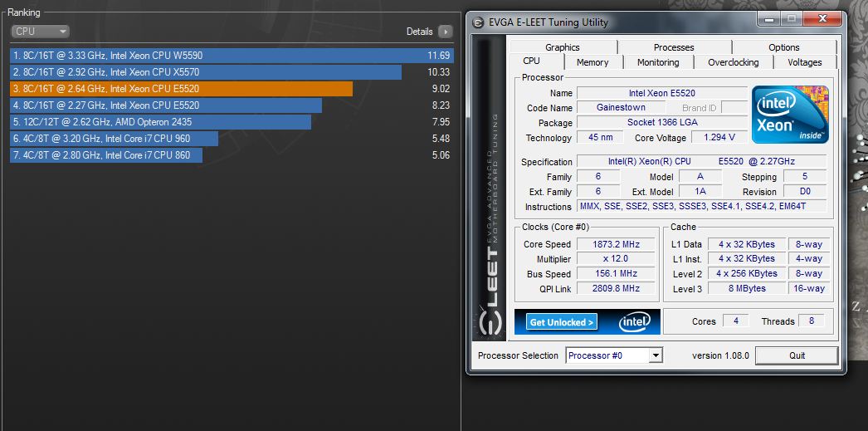The width and height of the screenshot is (868, 431).
Task: Click the Quit button
Action: [x=797, y=355]
